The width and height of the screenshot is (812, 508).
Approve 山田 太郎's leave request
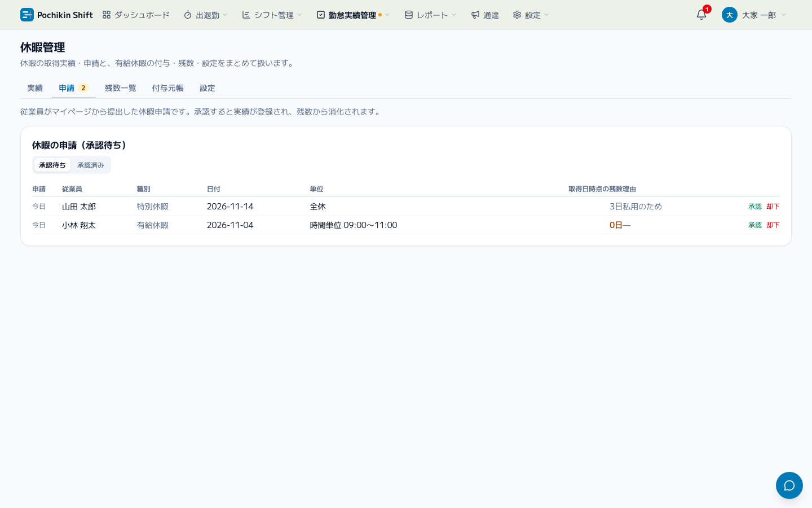[755, 207]
